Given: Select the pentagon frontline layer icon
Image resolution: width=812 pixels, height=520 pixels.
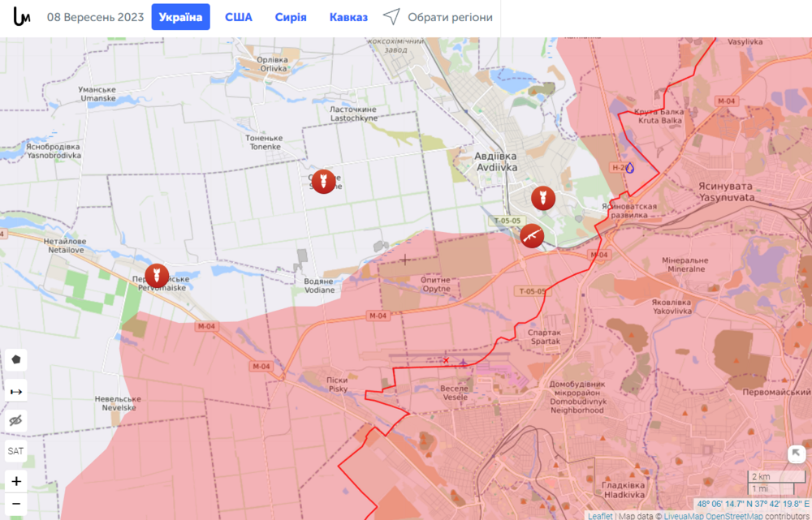Looking at the screenshot, I should pyautogui.click(x=16, y=359).
